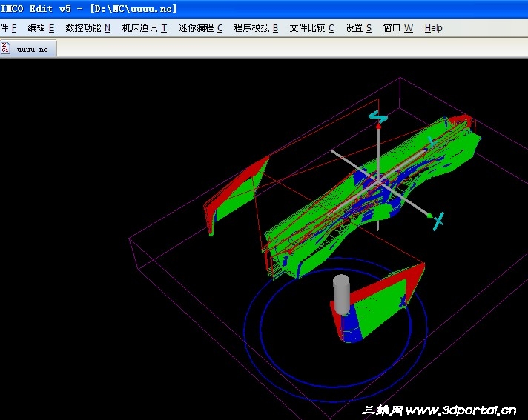Screen dimensions: 528x420
Task: Open the 程序模拟 B menu
Action: [256, 28]
